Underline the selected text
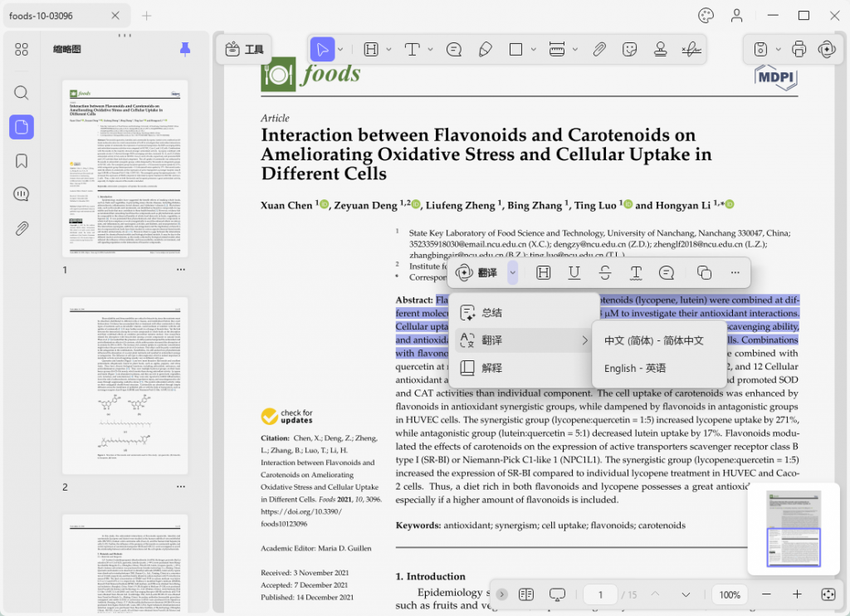 574,273
